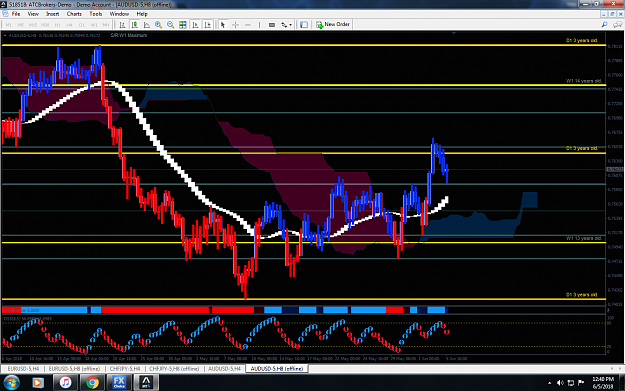The height and width of the screenshot is (391, 625).
Task: Open the Insert menu
Action: pos(53,14)
